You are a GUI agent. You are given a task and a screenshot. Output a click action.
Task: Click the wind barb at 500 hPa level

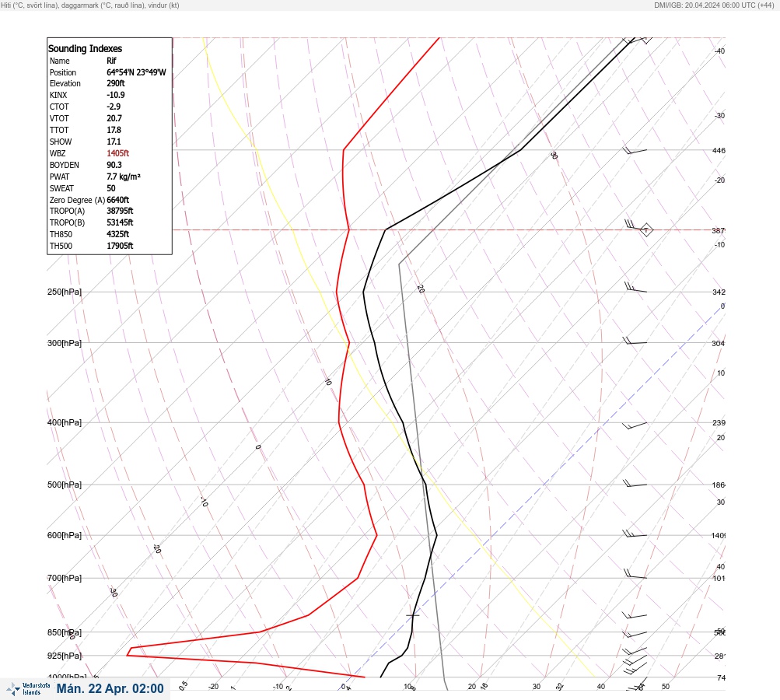(x=635, y=483)
